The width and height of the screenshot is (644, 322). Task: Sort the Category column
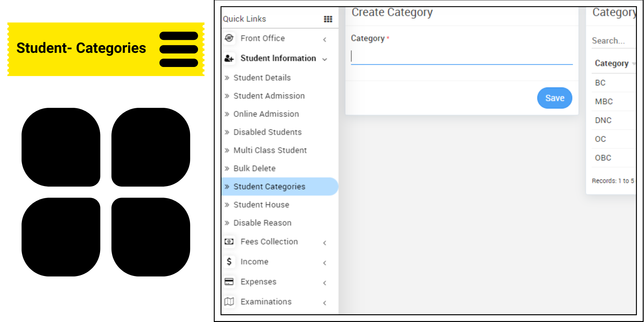(x=612, y=63)
